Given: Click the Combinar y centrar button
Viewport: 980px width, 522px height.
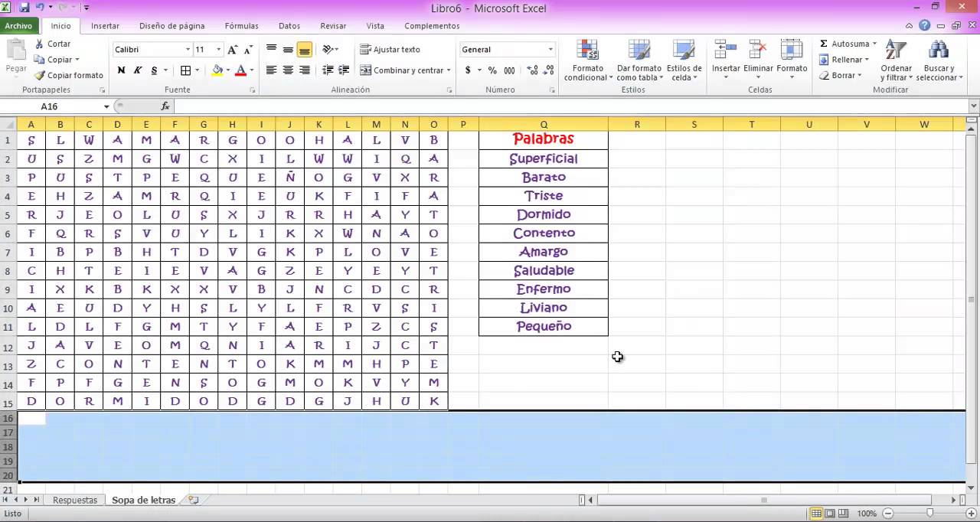Looking at the screenshot, I should pos(401,70).
